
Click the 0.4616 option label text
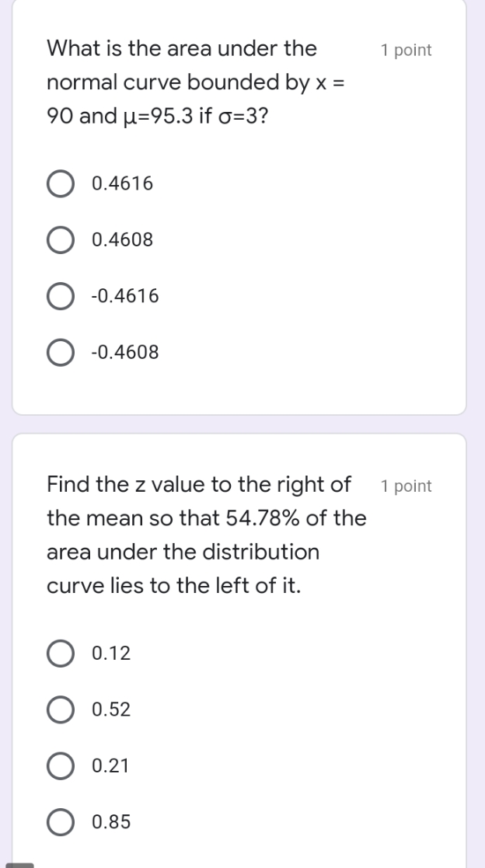point(122,183)
